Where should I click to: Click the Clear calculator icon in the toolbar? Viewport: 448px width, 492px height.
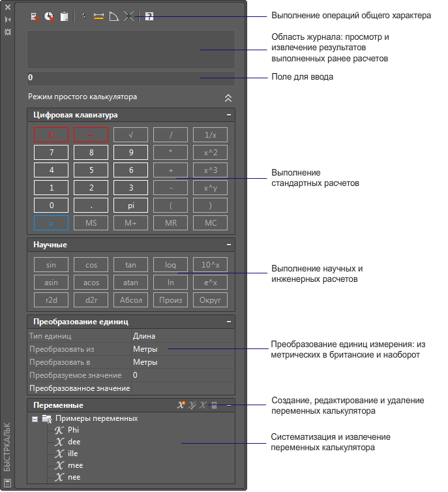pos(35,16)
